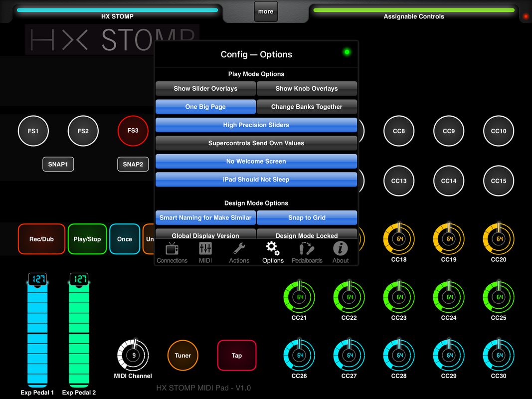Screen dimensions: 532x399
Task: Click the CC19 yellow knob
Action: click(x=449, y=238)
